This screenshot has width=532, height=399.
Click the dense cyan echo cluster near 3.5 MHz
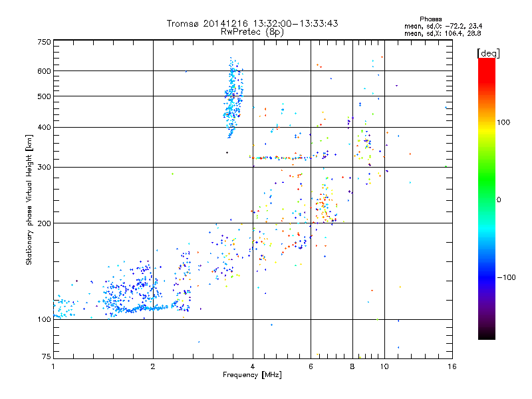(x=233, y=98)
